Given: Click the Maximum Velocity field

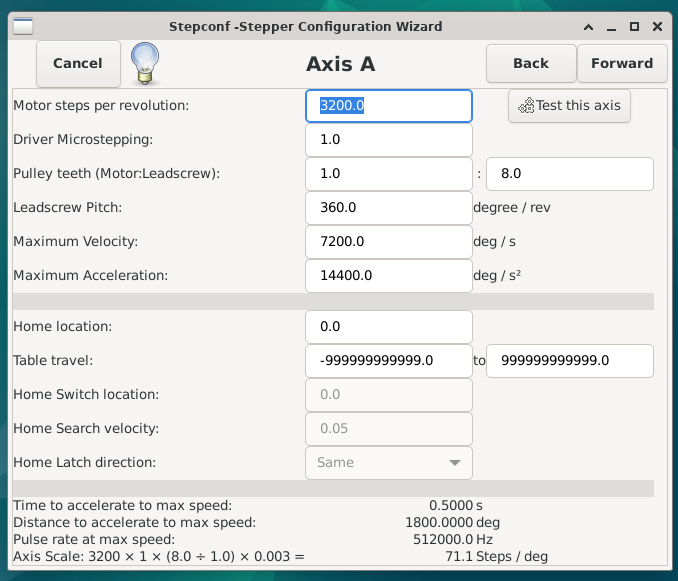Looking at the screenshot, I should (389, 242).
